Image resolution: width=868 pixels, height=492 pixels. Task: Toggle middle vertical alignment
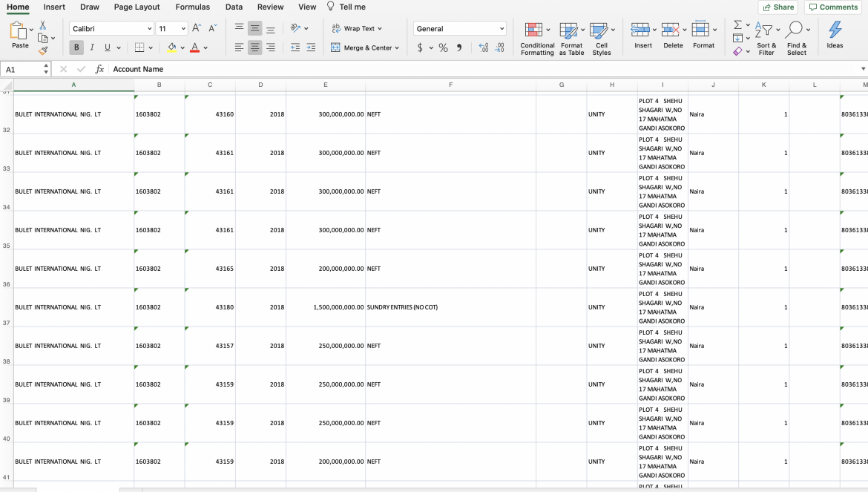click(x=254, y=28)
